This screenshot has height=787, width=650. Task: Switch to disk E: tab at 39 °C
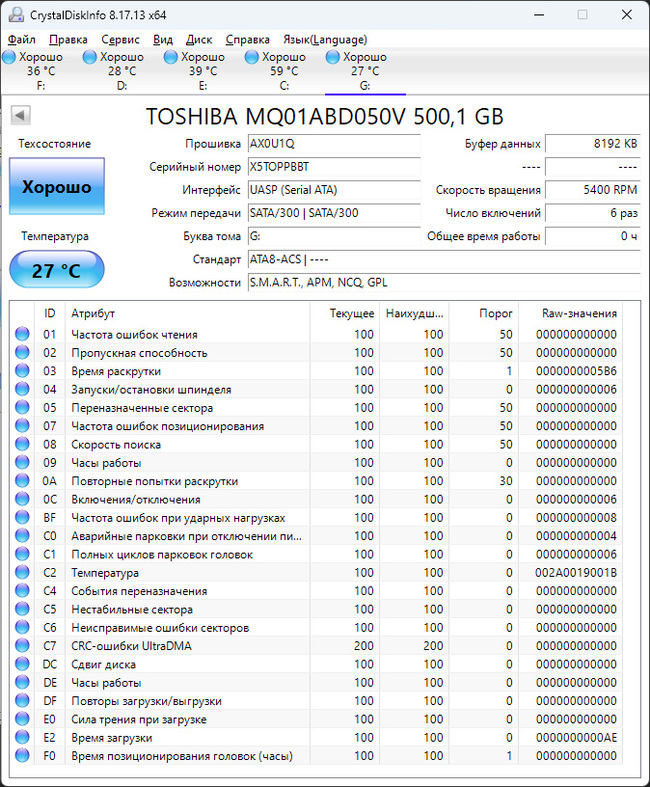tap(203, 71)
